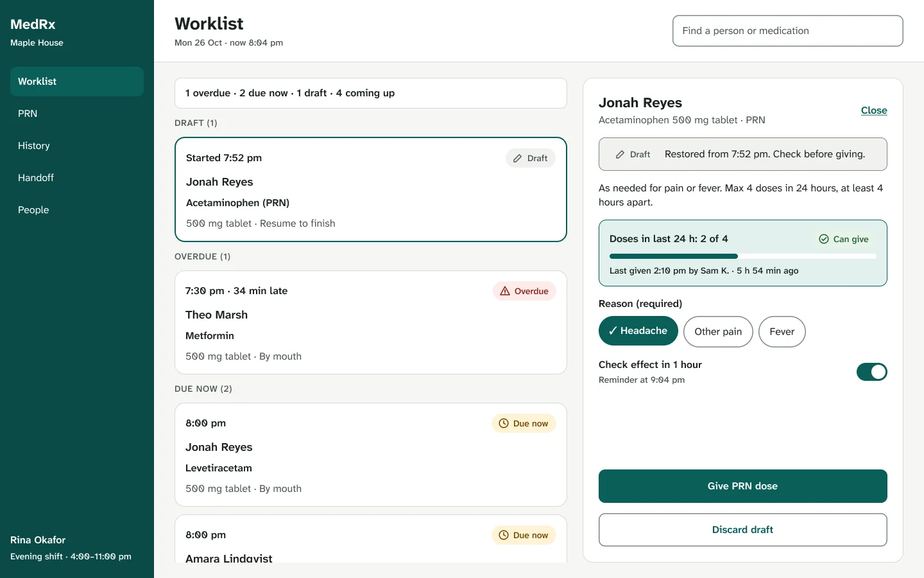Click the 'Started 7:52 pm' draft timestamp
Image resolution: width=924 pixels, height=578 pixels.
(224, 158)
